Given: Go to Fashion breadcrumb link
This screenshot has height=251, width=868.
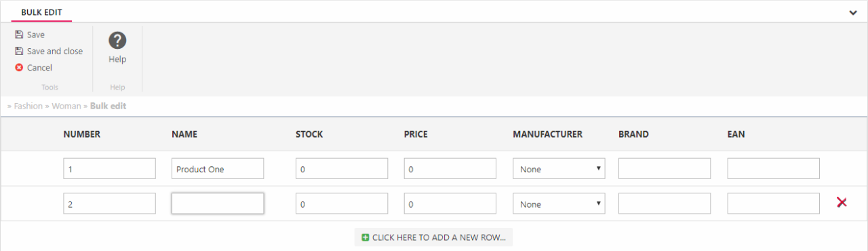Looking at the screenshot, I should click(x=28, y=106).
